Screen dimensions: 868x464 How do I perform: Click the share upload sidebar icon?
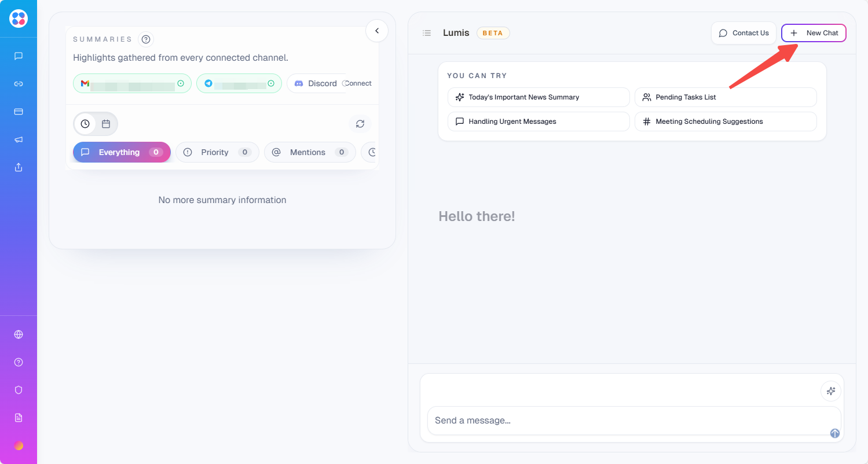[x=19, y=167]
